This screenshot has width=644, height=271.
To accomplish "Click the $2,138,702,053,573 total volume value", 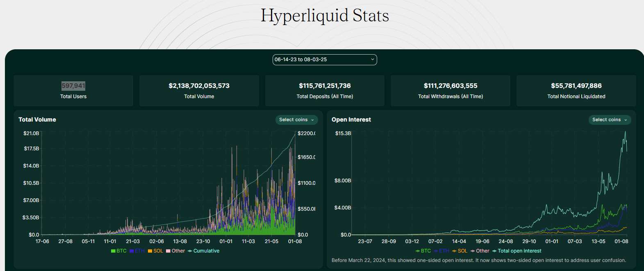I will (x=199, y=86).
